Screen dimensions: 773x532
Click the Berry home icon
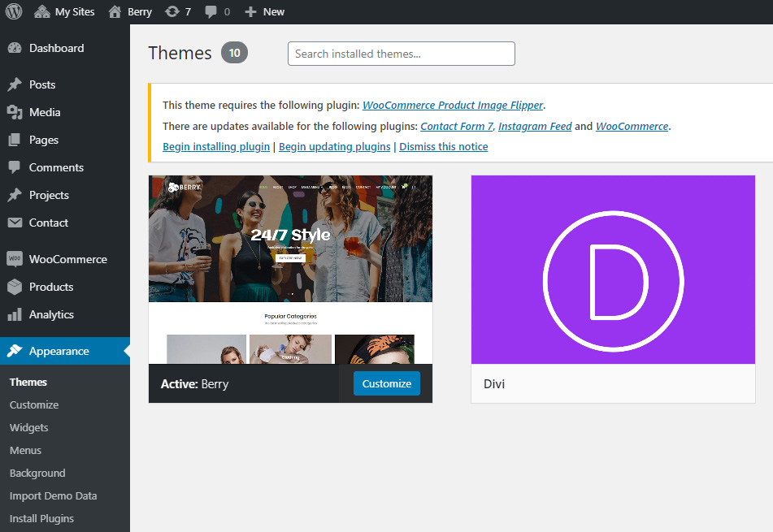(115, 12)
